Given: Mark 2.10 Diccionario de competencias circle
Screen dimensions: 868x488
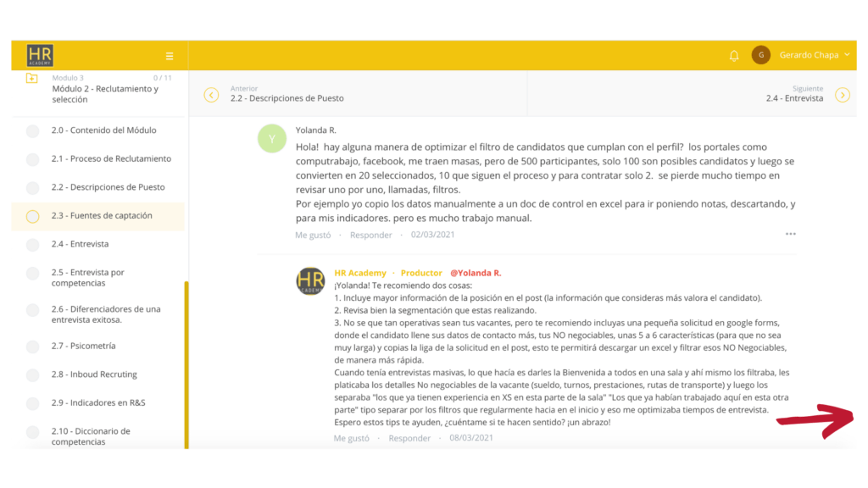Looking at the screenshot, I should click(x=33, y=432).
